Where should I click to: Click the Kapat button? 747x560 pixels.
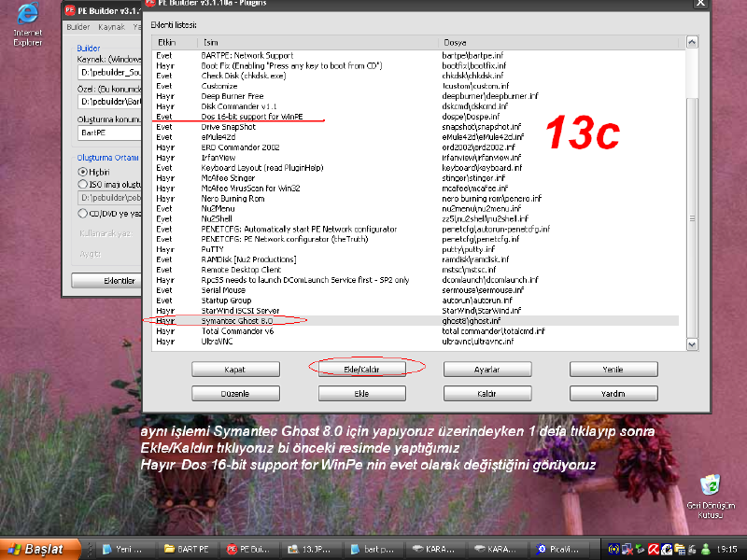[236, 369]
